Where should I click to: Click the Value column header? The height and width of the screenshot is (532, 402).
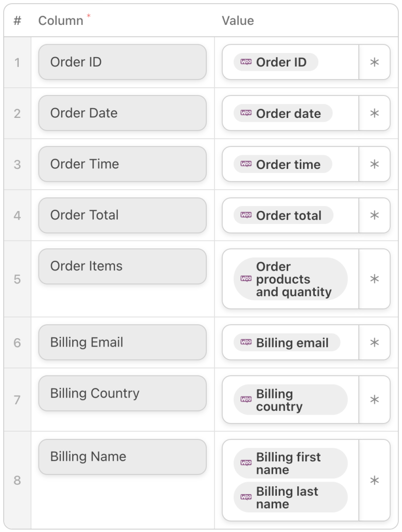[237, 21]
